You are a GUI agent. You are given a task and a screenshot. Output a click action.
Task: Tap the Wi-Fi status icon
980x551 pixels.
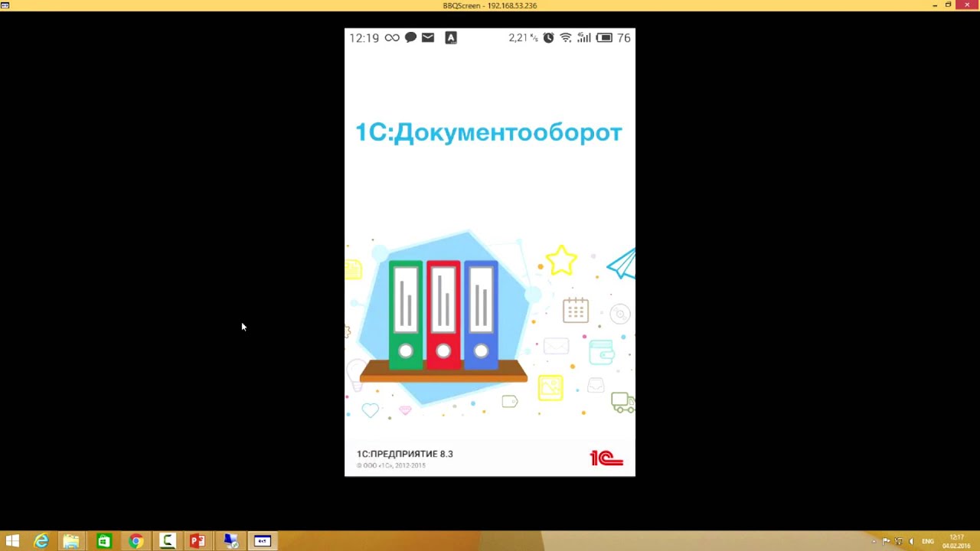pyautogui.click(x=566, y=37)
